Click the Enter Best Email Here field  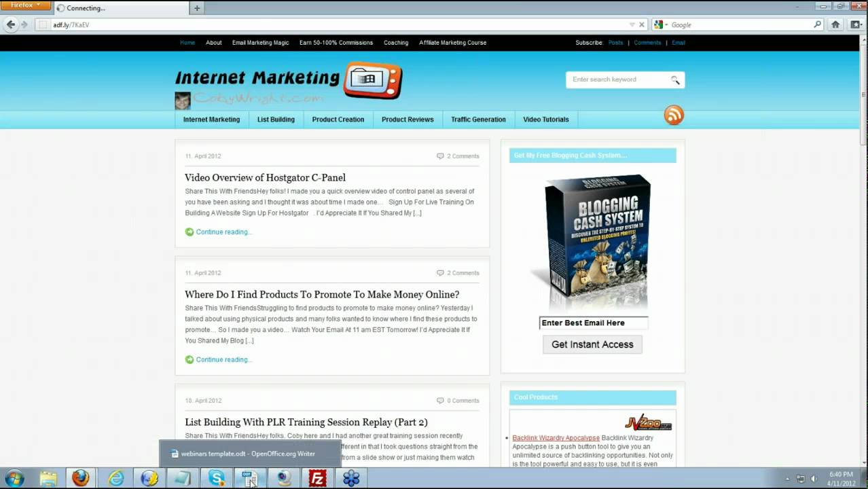pos(594,323)
